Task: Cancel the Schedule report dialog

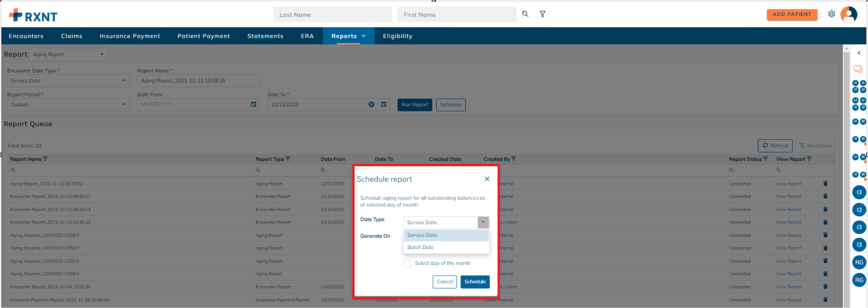Action: point(444,282)
